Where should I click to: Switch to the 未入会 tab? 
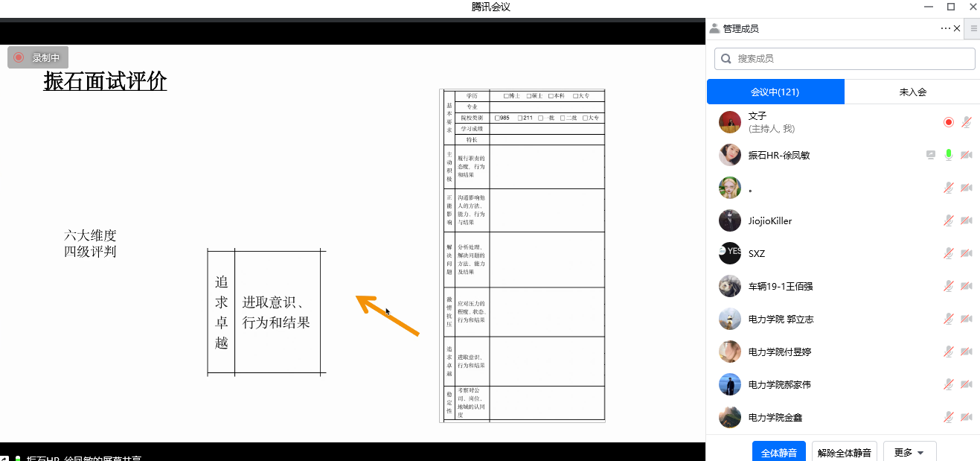[x=912, y=92]
